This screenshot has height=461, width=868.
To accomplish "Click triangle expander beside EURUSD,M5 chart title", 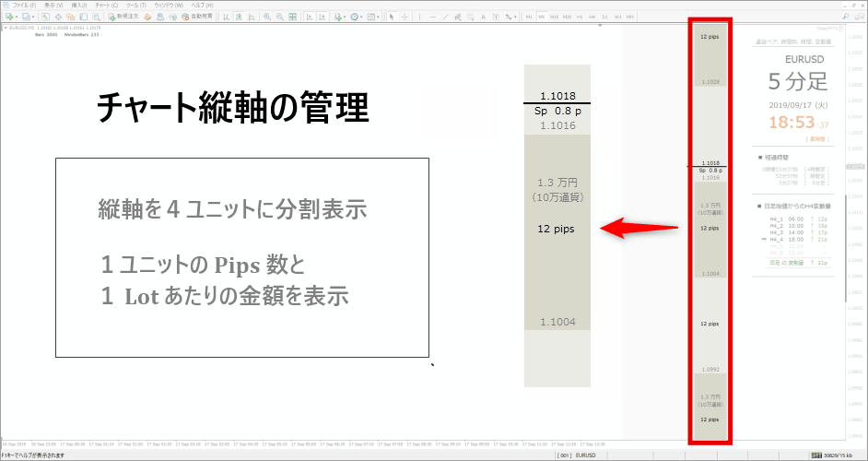I will coord(6,28).
